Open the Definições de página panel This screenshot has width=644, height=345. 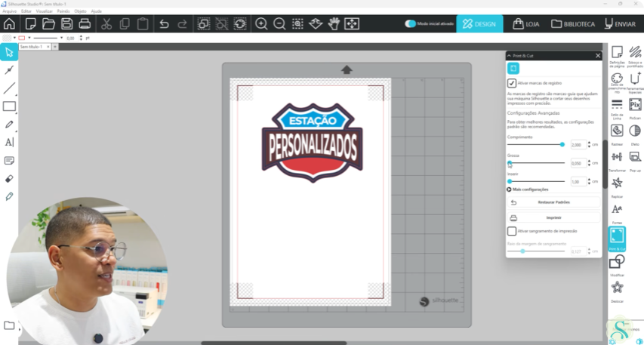tap(617, 57)
